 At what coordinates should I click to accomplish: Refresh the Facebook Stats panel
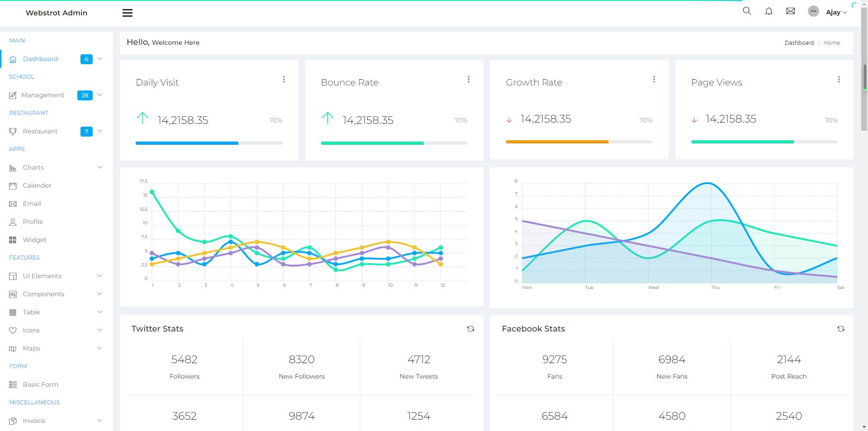point(841,329)
